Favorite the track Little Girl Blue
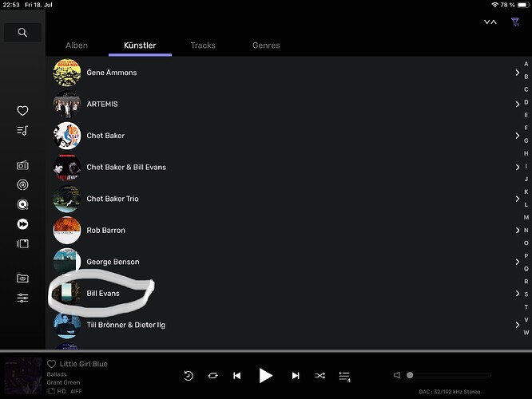Viewport: 532px width, 399px height. [x=51, y=364]
